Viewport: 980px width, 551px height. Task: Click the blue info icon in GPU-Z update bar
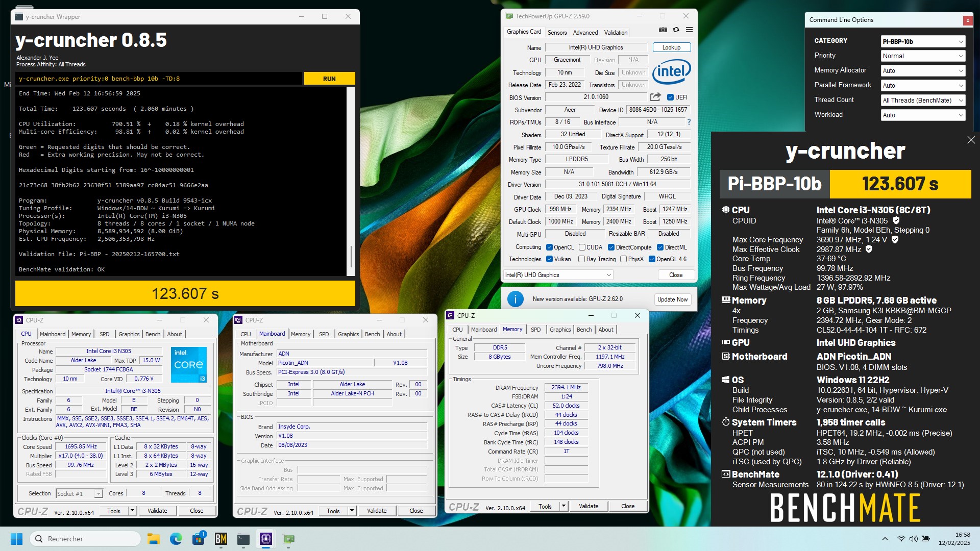click(x=516, y=299)
